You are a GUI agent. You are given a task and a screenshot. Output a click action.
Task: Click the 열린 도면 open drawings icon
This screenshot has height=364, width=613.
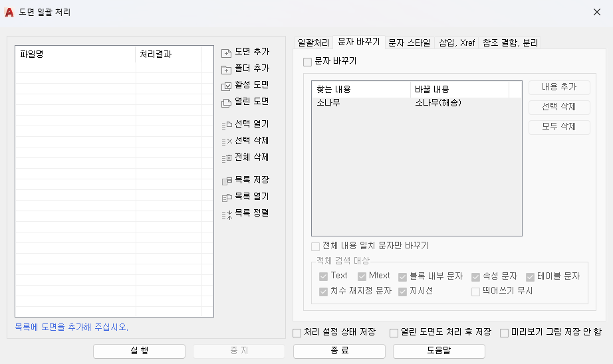[x=226, y=103]
